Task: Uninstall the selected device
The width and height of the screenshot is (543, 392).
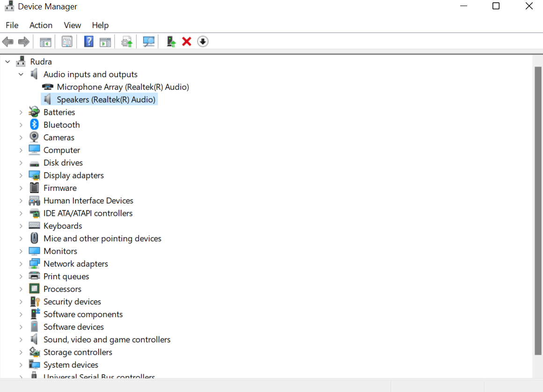Action: tap(187, 41)
